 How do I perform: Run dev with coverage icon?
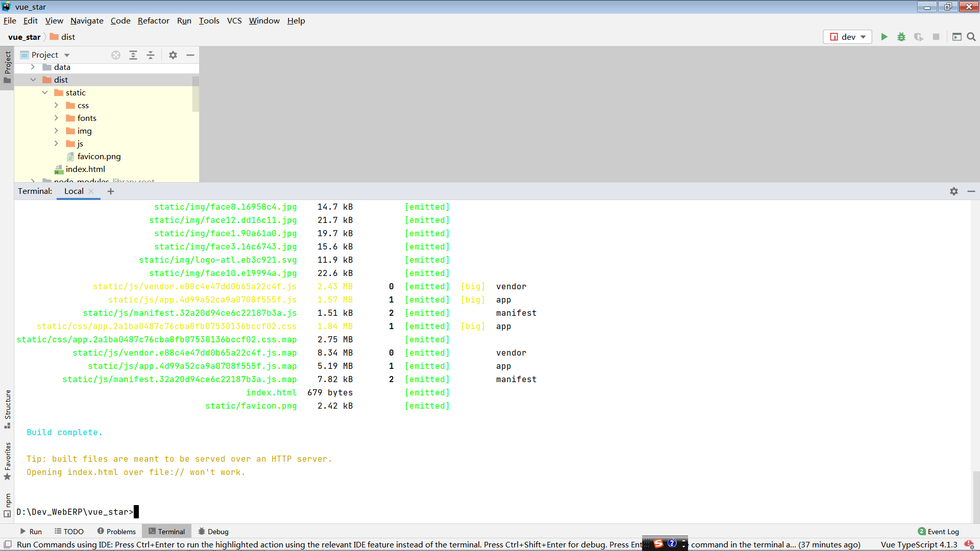[919, 37]
